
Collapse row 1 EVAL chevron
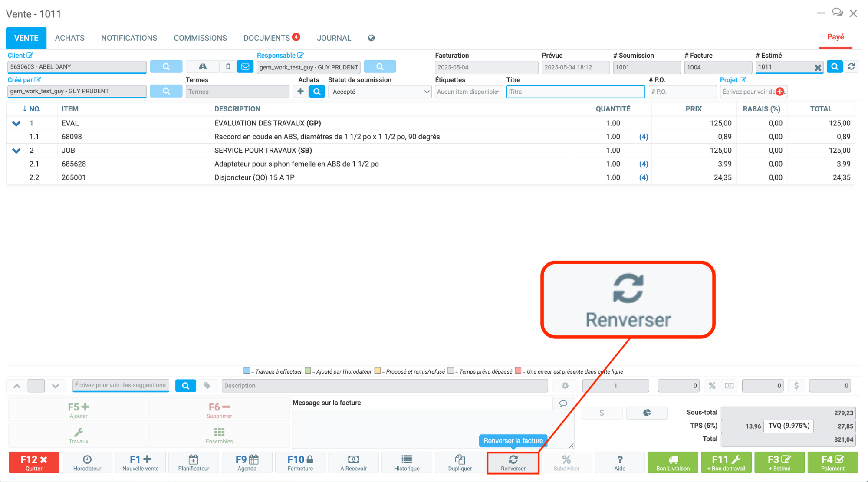(x=16, y=124)
